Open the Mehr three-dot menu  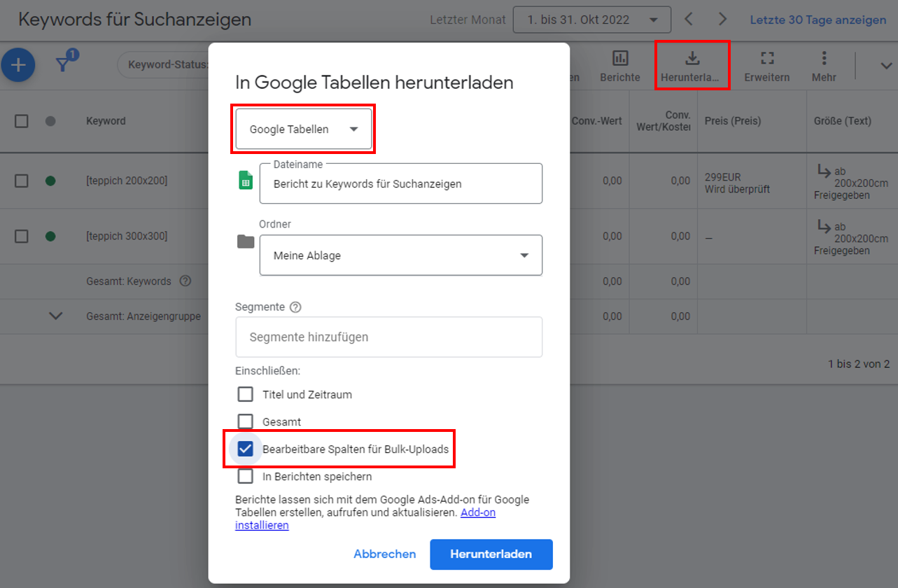[824, 59]
